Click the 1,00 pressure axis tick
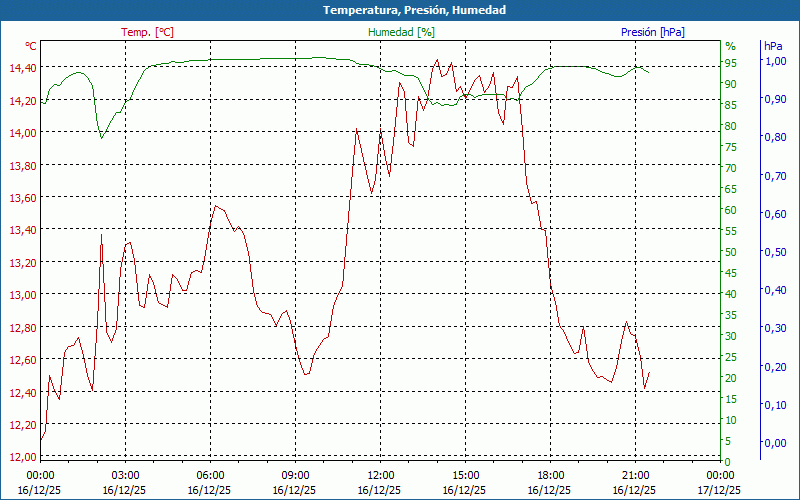 coord(775,61)
